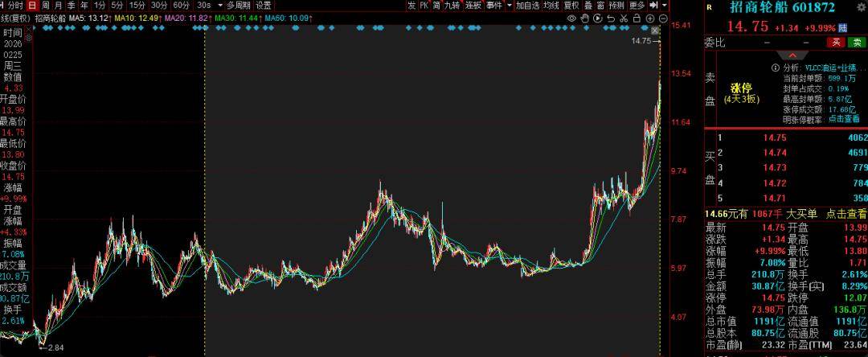Open dropdown arrow next to 事件

[x=508, y=5]
